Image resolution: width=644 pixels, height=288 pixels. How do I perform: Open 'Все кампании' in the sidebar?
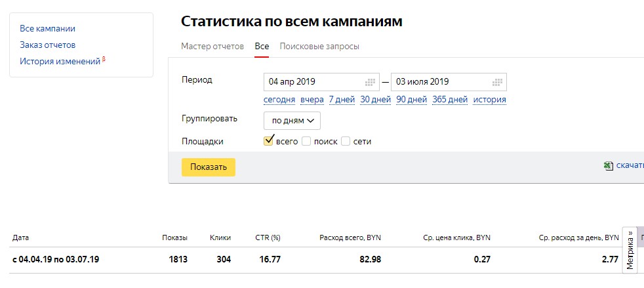point(47,29)
